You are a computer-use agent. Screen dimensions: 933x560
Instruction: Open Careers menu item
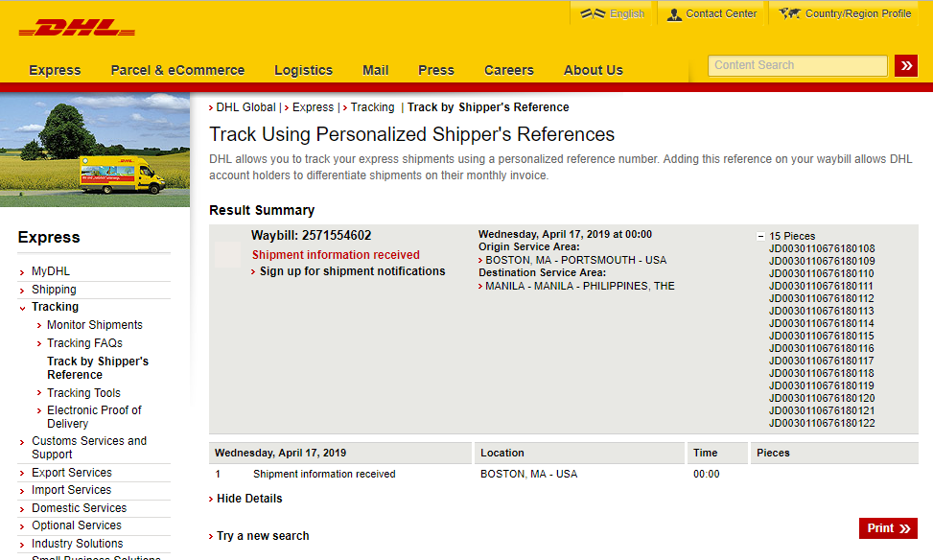509,70
